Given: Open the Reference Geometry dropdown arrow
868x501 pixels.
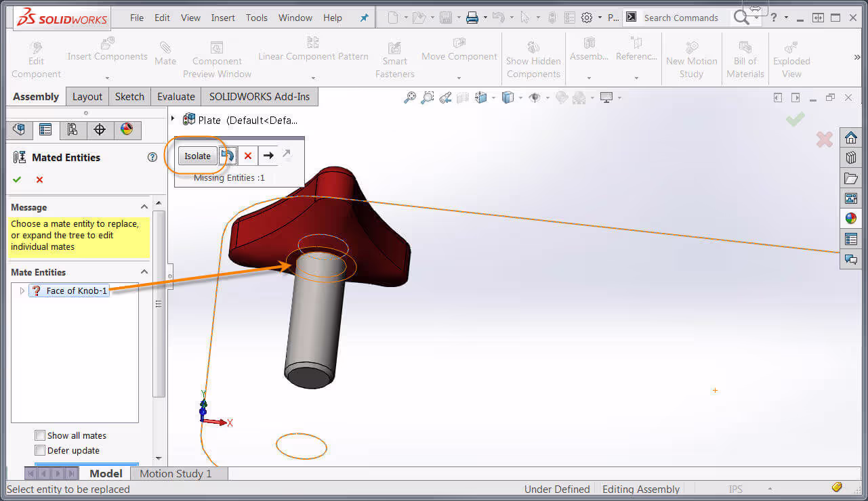Looking at the screenshot, I should click(636, 77).
